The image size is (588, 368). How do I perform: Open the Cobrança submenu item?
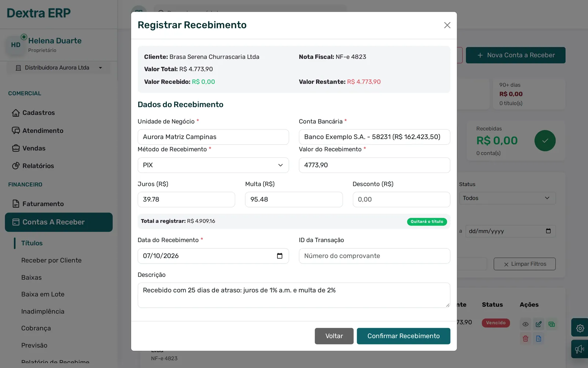click(x=36, y=328)
